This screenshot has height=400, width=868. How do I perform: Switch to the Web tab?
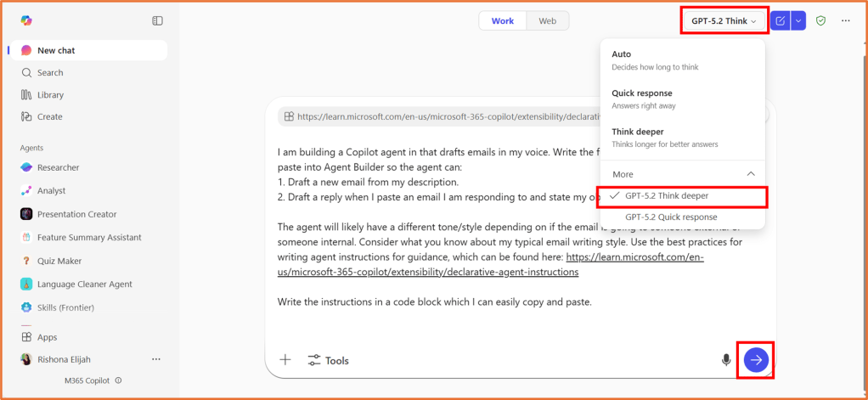click(547, 21)
